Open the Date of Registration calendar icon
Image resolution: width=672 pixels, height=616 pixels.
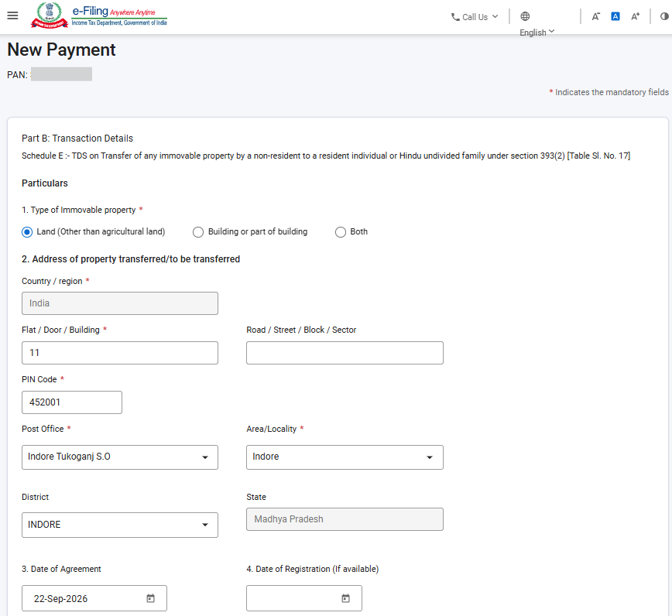coord(346,598)
